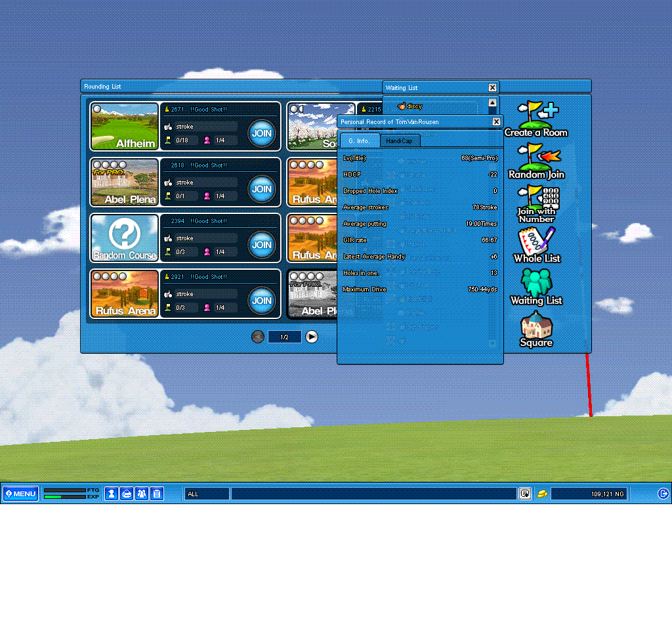Open the ALL chat channel selector
672x640 pixels.
click(x=207, y=494)
